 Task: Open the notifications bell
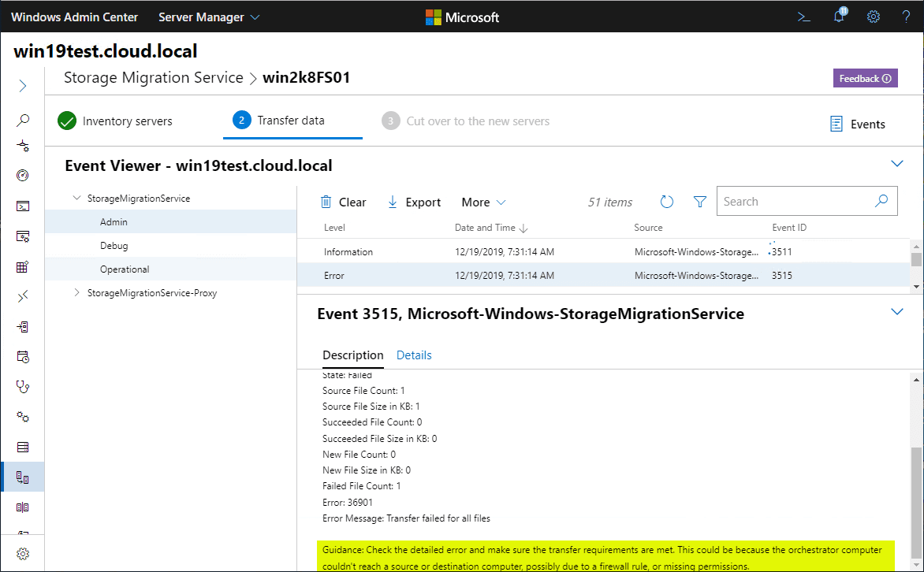839,17
